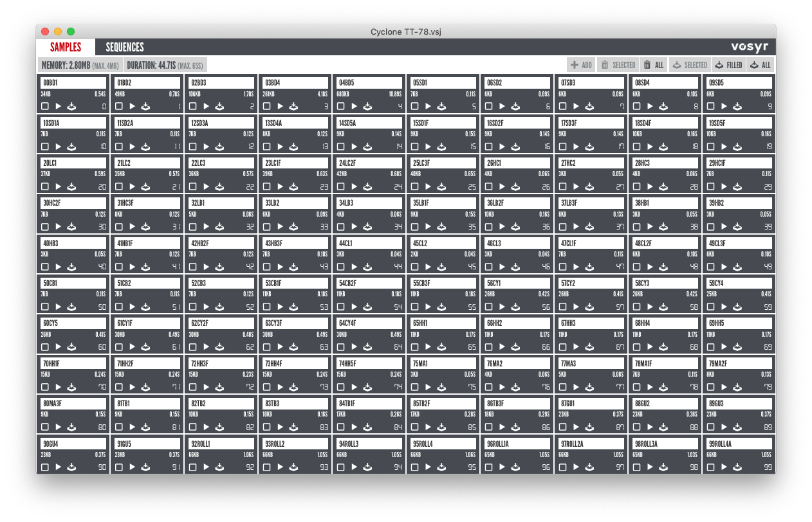Play the 44CL1 sample
Viewport: 812px width, 522px height.
[x=354, y=267]
